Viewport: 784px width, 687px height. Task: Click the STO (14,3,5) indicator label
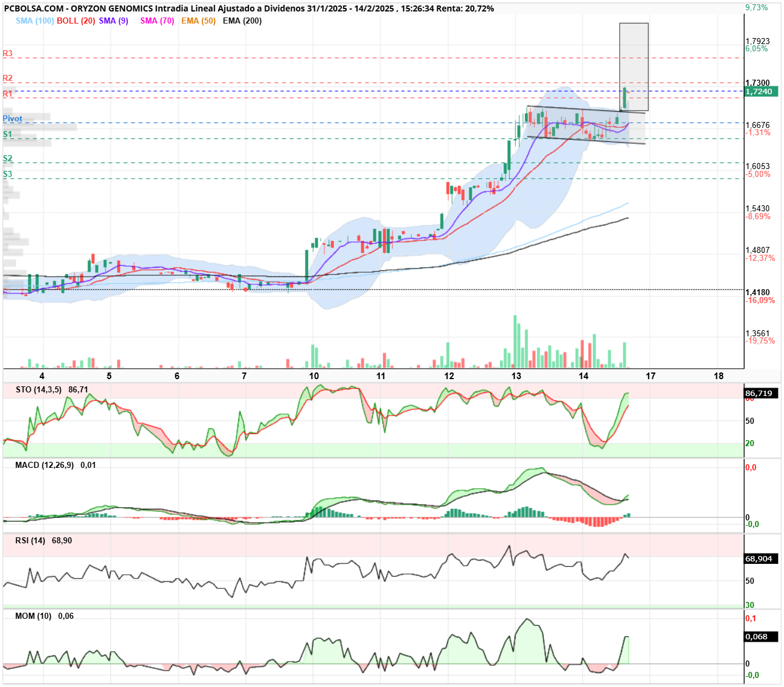[x=39, y=389]
